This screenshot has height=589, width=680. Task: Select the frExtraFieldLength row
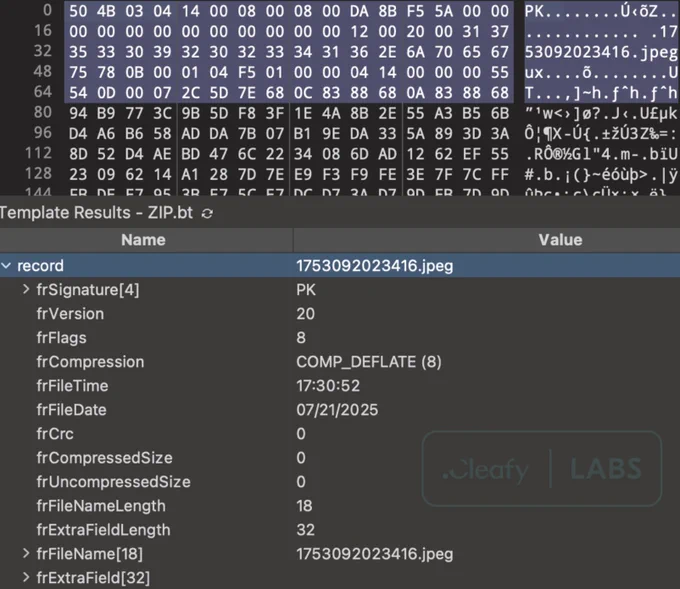pyautogui.click(x=340, y=530)
